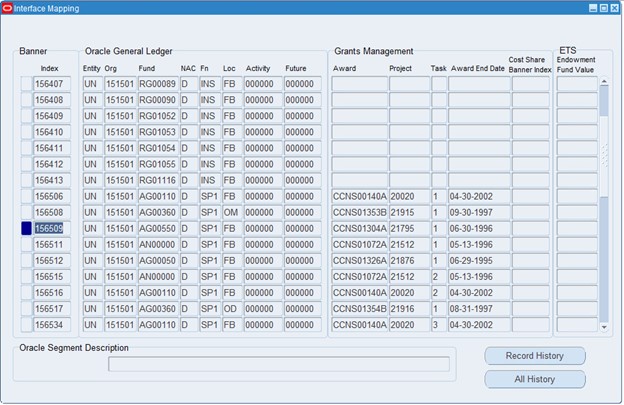Maximize the Interface Mapping window

coord(603,8)
